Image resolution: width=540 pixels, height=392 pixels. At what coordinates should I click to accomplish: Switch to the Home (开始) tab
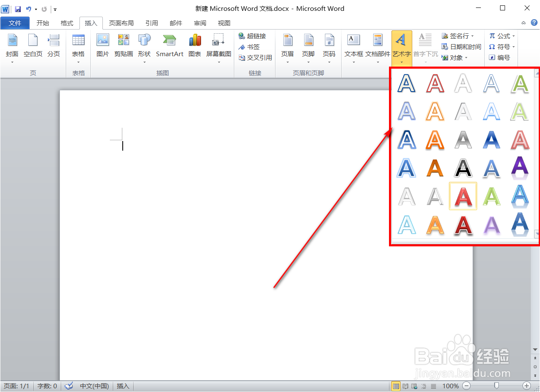tap(43, 23)
